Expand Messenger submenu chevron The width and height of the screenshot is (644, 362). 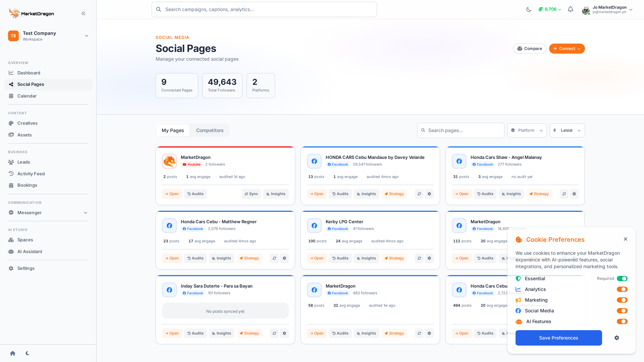point(86,213)
